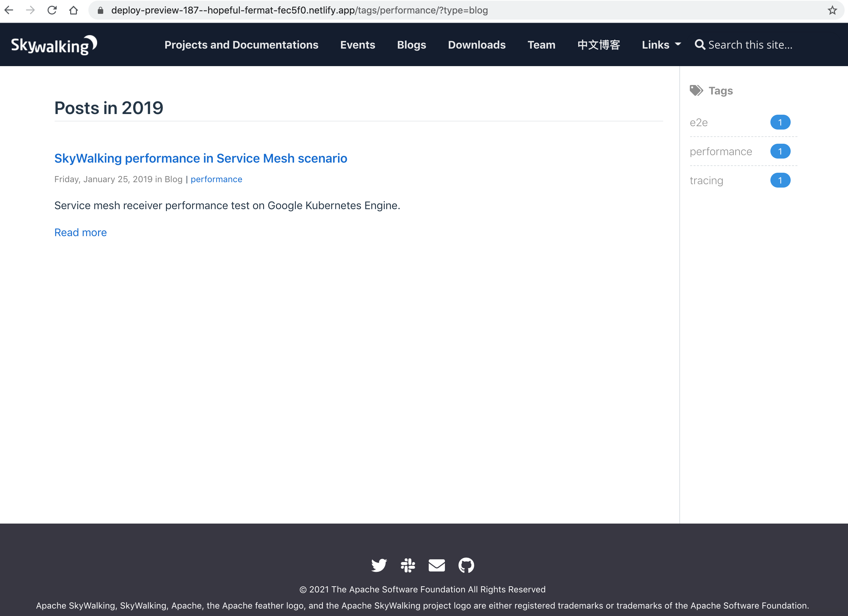The image size is (848, 616).
Task: Click the SkyWalking logo
Action: [x=54, y=45]
